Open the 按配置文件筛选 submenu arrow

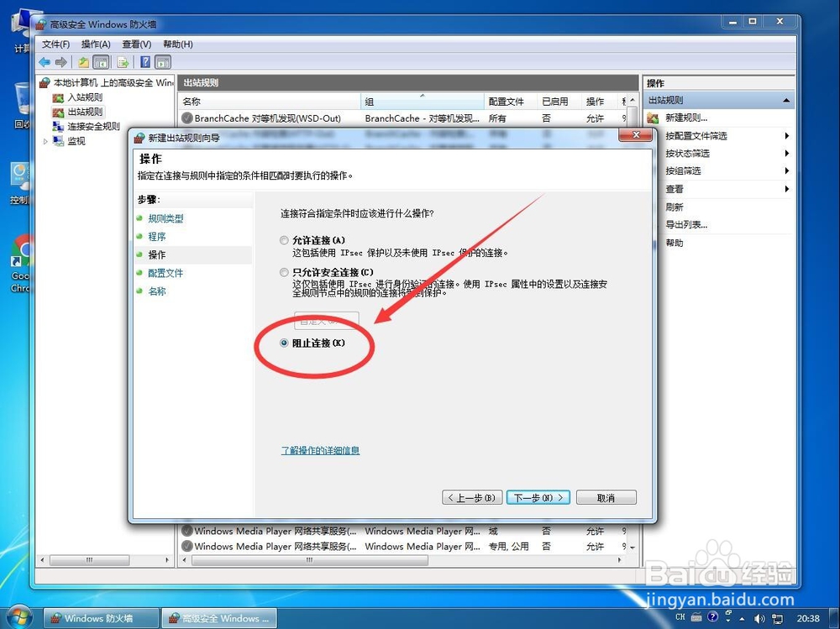785,135
